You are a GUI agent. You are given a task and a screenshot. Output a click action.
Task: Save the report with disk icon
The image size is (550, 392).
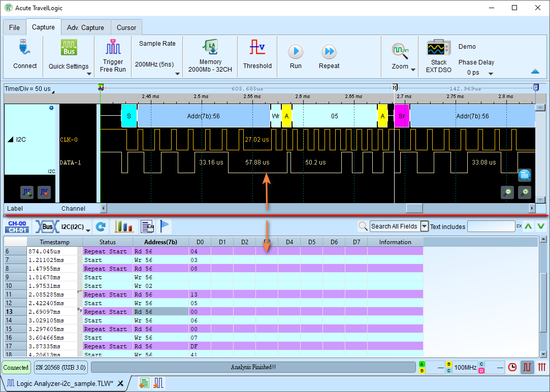coord(147,226)
